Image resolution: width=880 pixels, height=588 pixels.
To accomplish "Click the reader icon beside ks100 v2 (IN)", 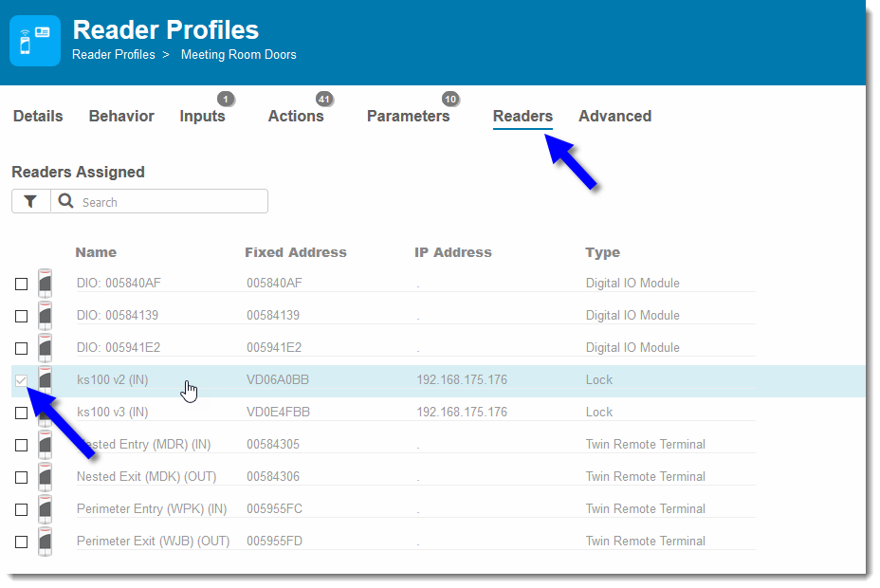I will [x=45, y=380].
